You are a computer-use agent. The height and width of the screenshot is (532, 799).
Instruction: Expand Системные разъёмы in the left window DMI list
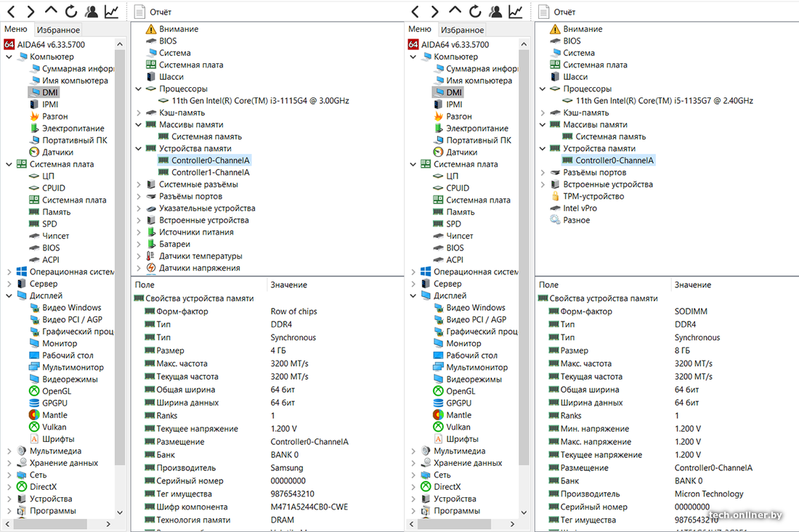138,184
